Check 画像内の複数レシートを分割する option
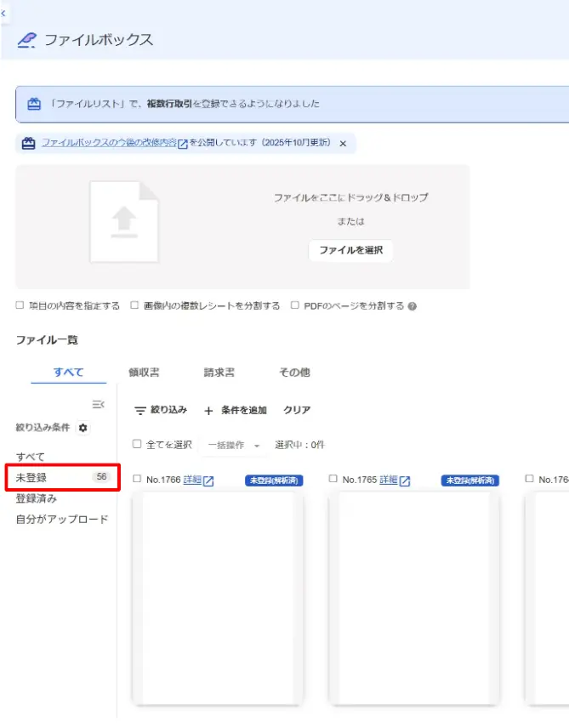Viewport: 569px width, 728px height. coord(134,305)
